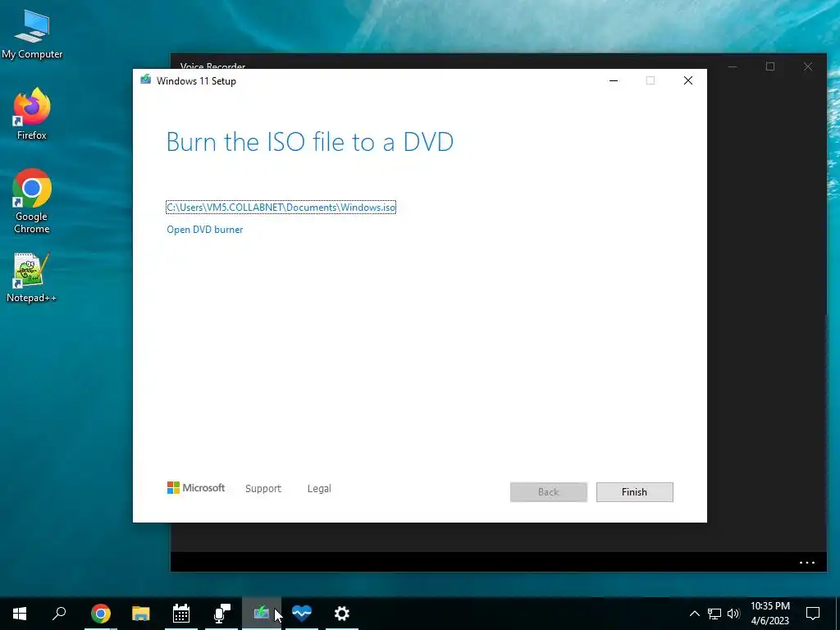Click the Windows 11 Setup taskbar icon
This screenshot has width=840, height=630.
[x=262, y=614]
